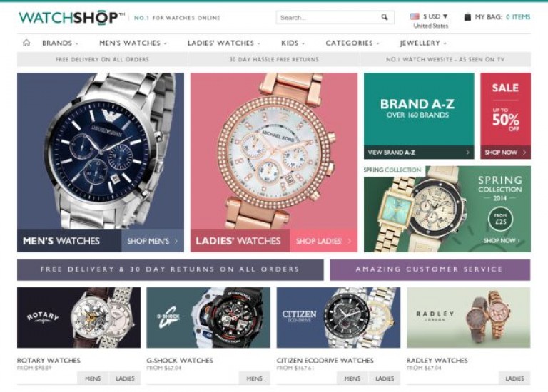Expand the Ladies' Watches menu
The image size is (548, 392).
click(224, 43)
